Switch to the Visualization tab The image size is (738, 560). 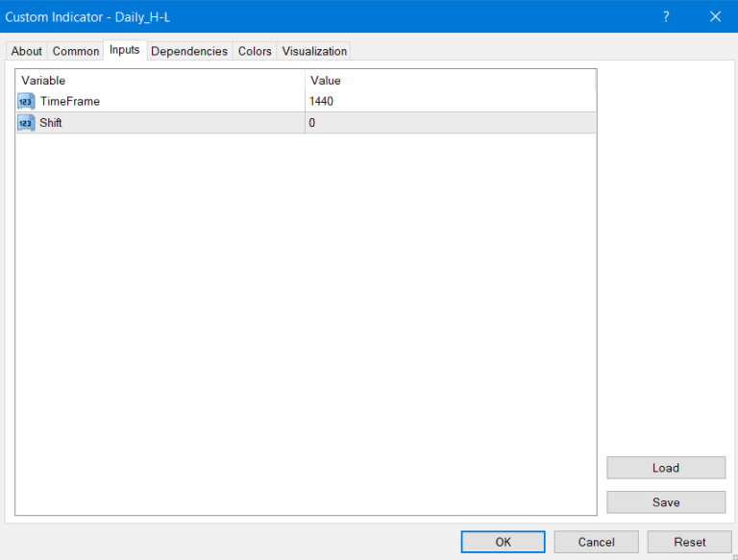coord(314,51)
